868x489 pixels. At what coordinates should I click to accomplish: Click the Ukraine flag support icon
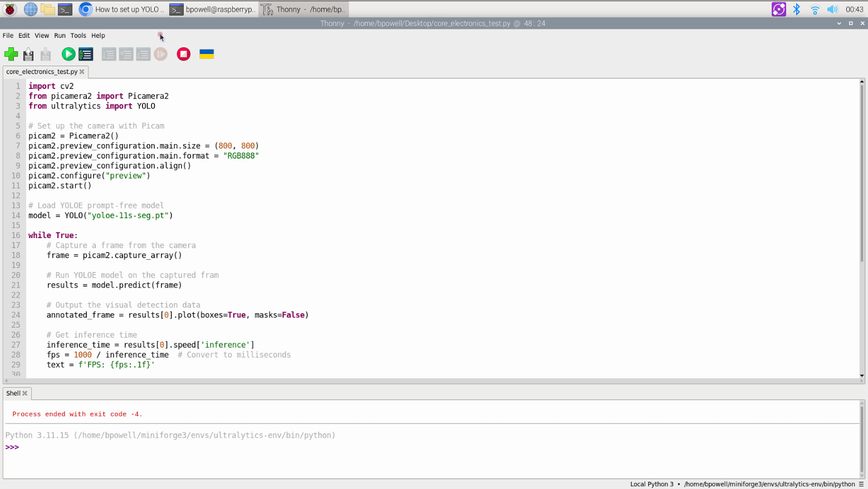(207, 54)
